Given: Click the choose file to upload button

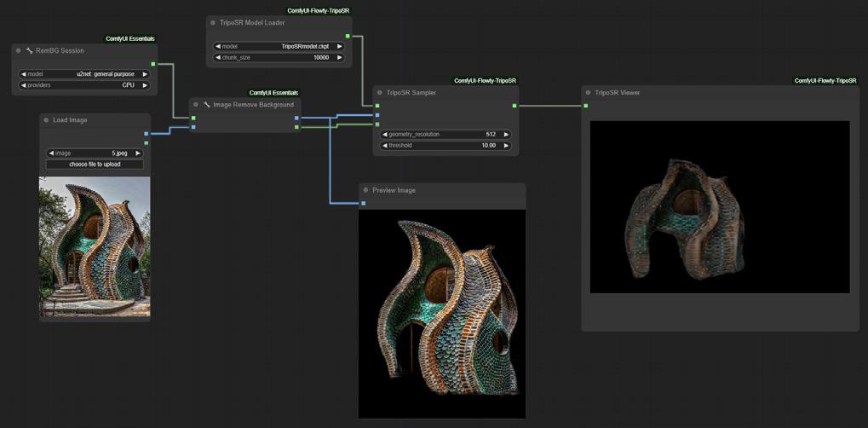Looking at the screenshot, I should pyautogui.click(x=95, y=164).
